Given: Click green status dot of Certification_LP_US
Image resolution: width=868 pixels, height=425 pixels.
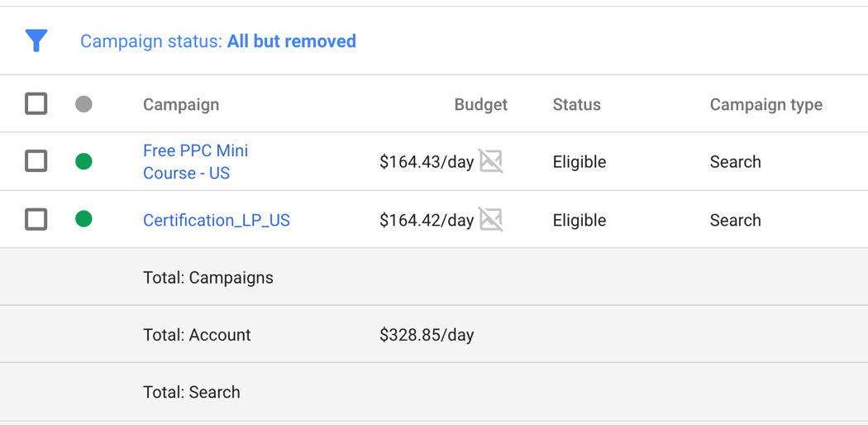Looking at the screenshot, I should tap(83, 219).
